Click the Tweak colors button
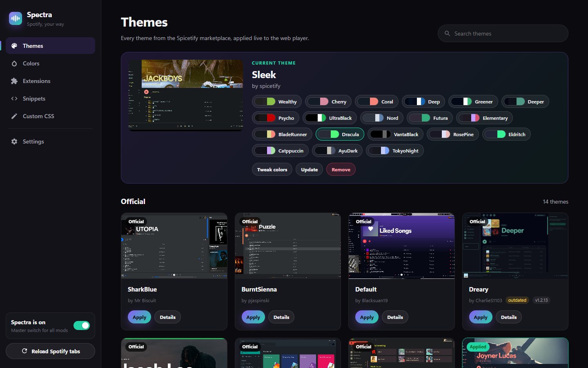Image resolution: width=588 pixels, height=368 pixels. [x=272, y=170]
